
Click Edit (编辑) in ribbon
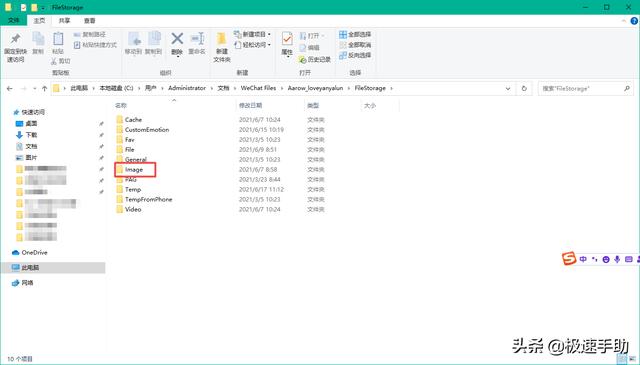(x=309, y=48)
